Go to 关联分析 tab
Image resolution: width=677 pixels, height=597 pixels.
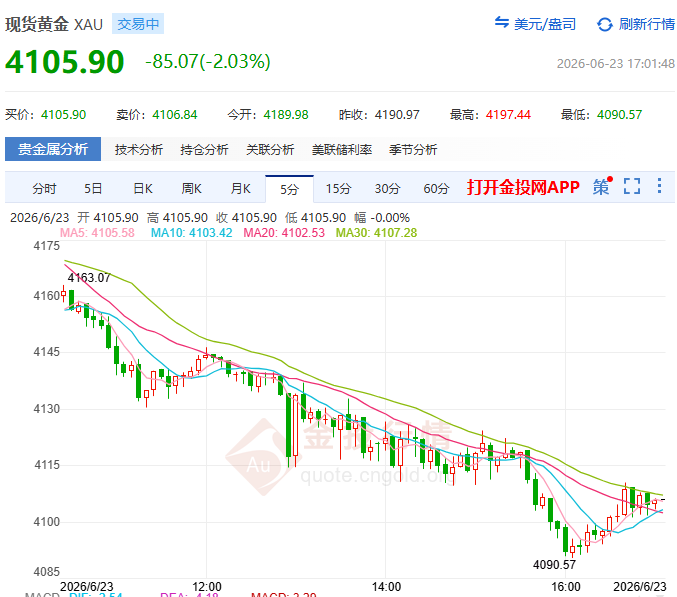[x=270, y=150]
